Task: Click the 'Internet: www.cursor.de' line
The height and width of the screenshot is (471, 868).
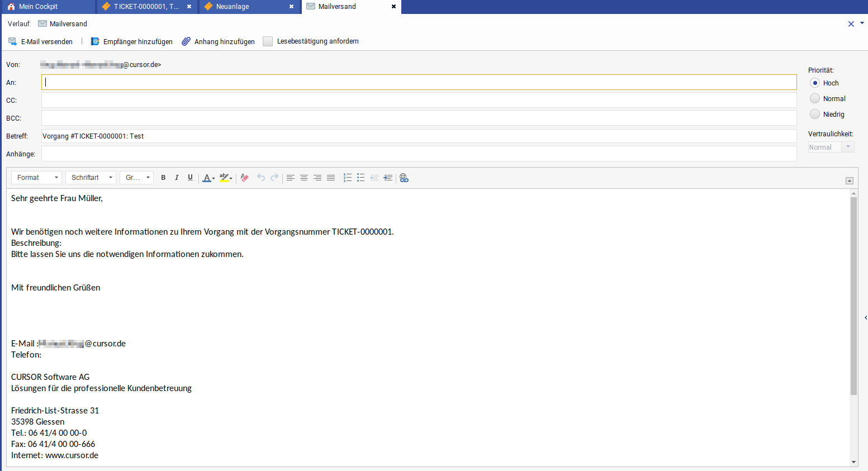Action: (x=55, y=455)
